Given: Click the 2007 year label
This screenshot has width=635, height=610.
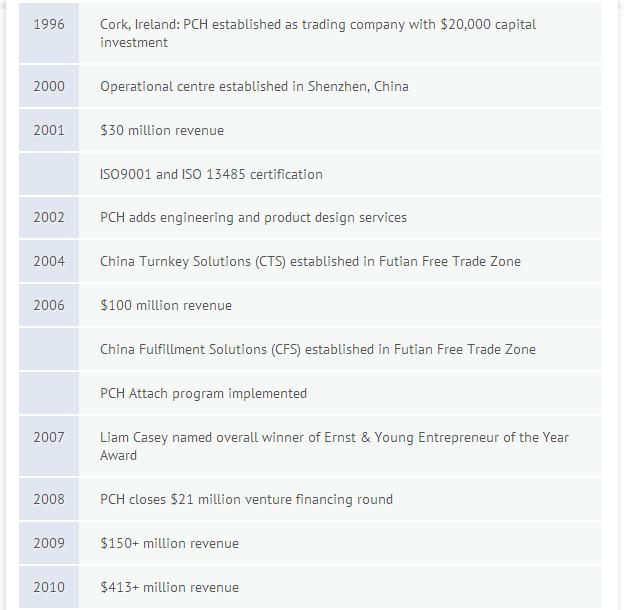Looking at the screenshot, I should coord(49,437).
